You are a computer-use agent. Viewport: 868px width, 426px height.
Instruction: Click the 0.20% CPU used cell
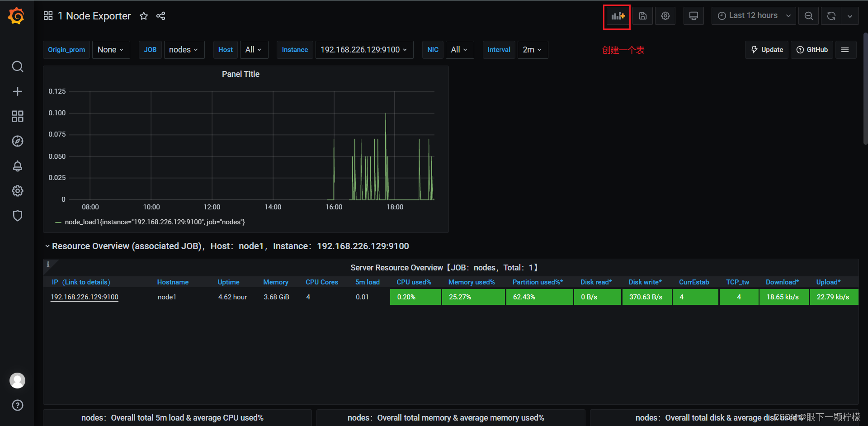click(415, 297)
